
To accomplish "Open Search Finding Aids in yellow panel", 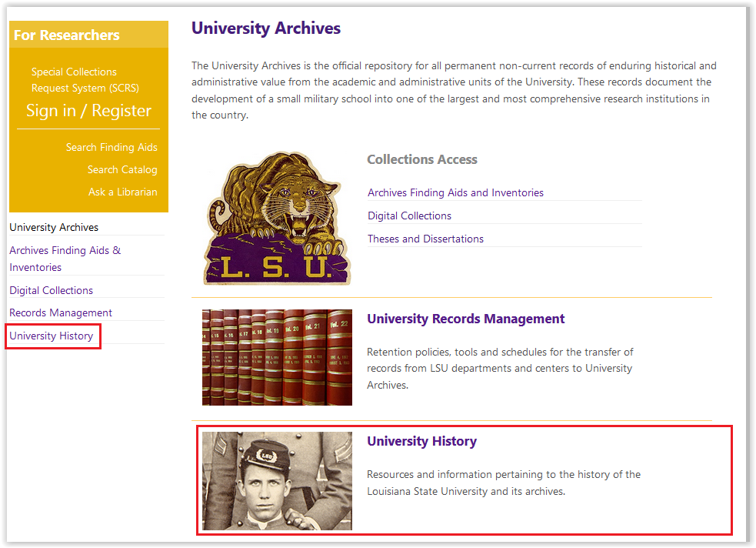I will [112, 147].
